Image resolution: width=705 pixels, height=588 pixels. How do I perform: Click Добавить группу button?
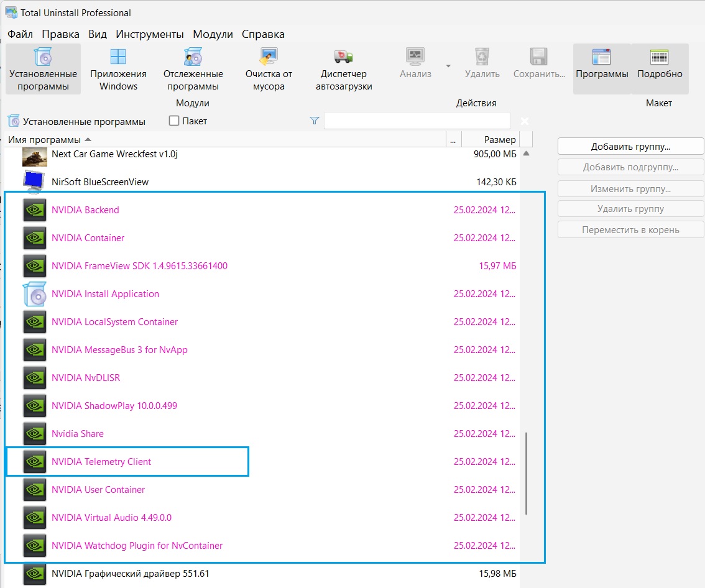(630, 147)
